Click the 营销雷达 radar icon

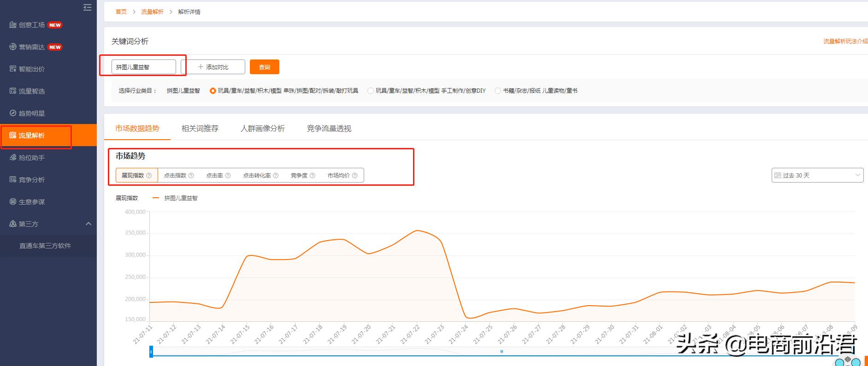tap(13, 47)
